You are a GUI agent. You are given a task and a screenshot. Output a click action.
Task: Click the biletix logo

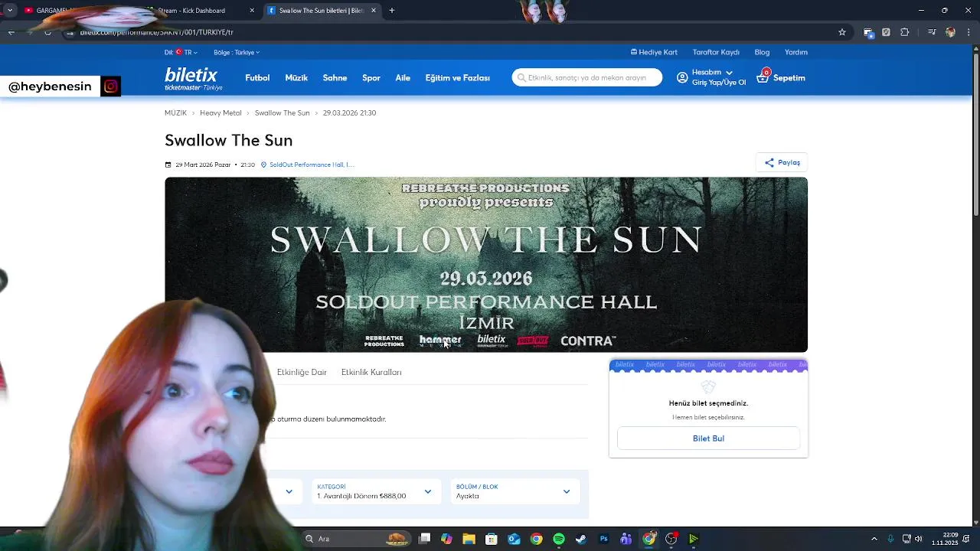point(193,78)
